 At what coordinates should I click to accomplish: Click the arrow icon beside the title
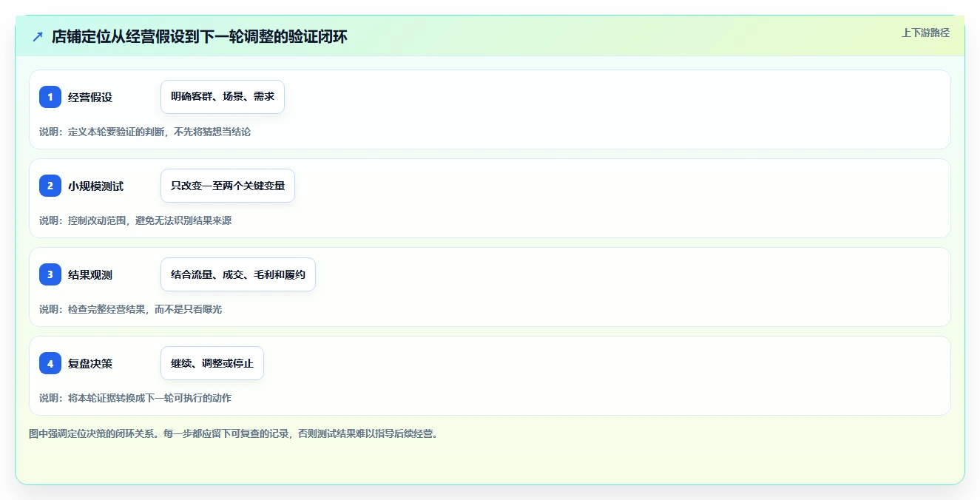click(38, 36)
